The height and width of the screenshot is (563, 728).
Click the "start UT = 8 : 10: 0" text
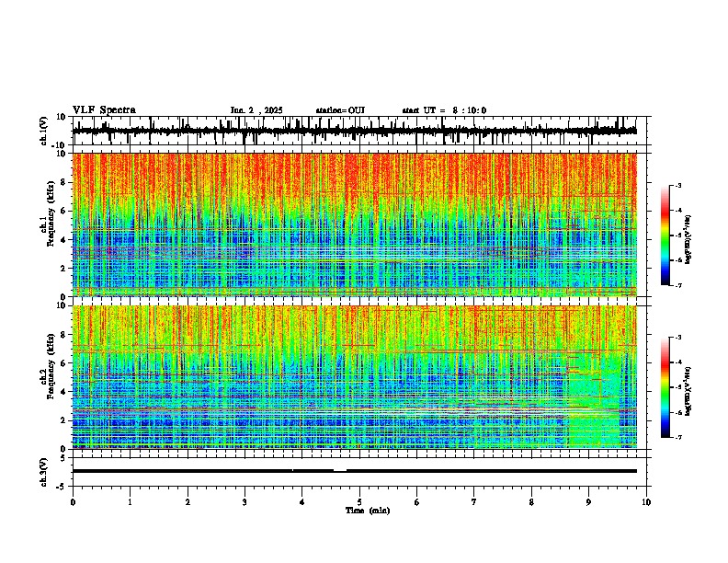pos(444,110)
